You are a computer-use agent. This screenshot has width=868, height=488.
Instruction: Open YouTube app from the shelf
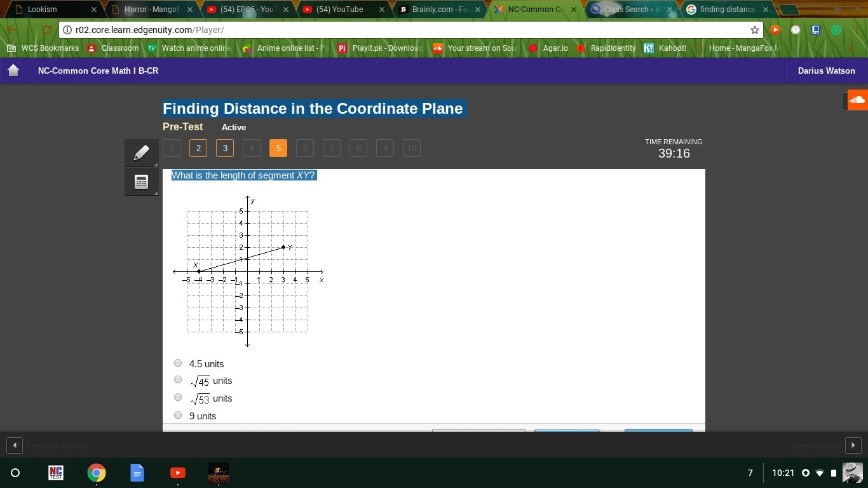(178, 473)
